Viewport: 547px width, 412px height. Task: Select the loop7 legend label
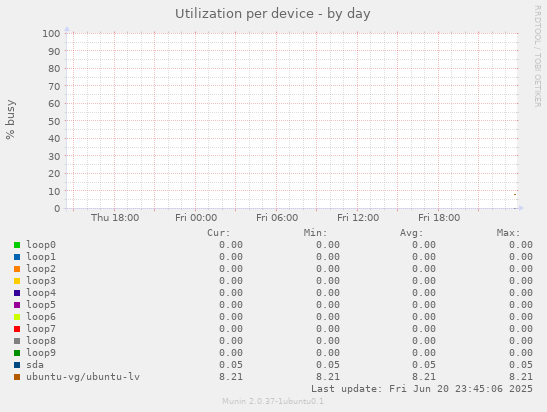41,329
